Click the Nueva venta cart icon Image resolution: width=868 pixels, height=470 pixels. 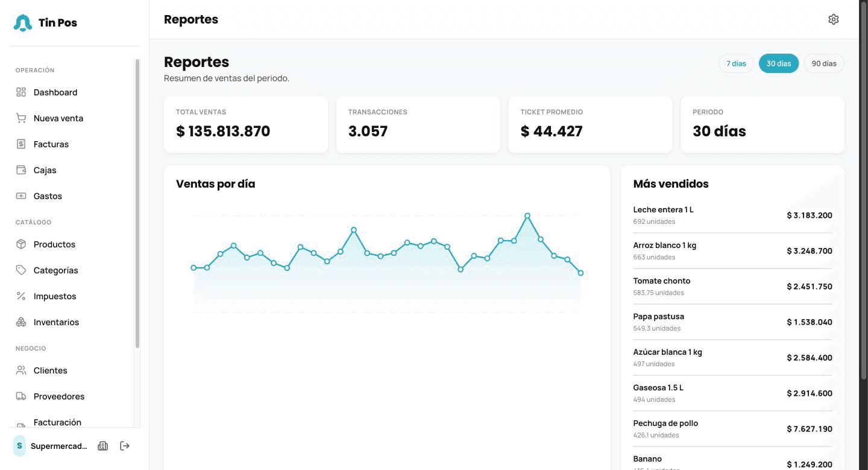click(21, 118)
